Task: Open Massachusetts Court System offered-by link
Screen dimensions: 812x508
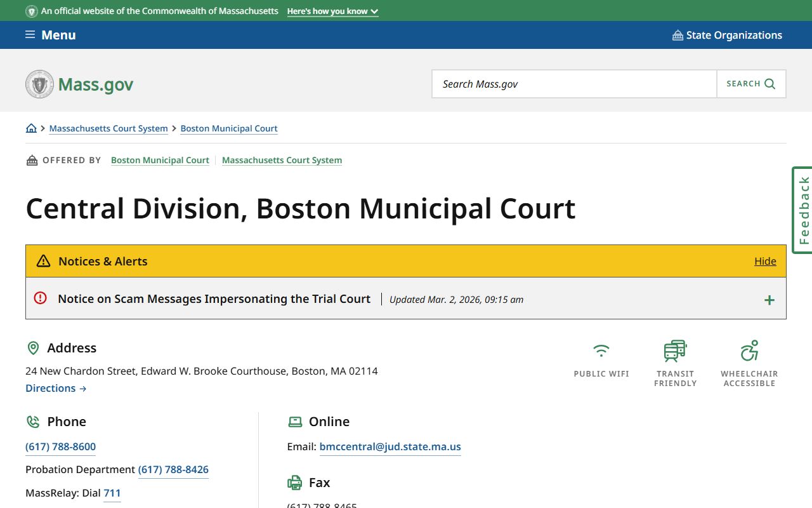Action: point(282,160)
